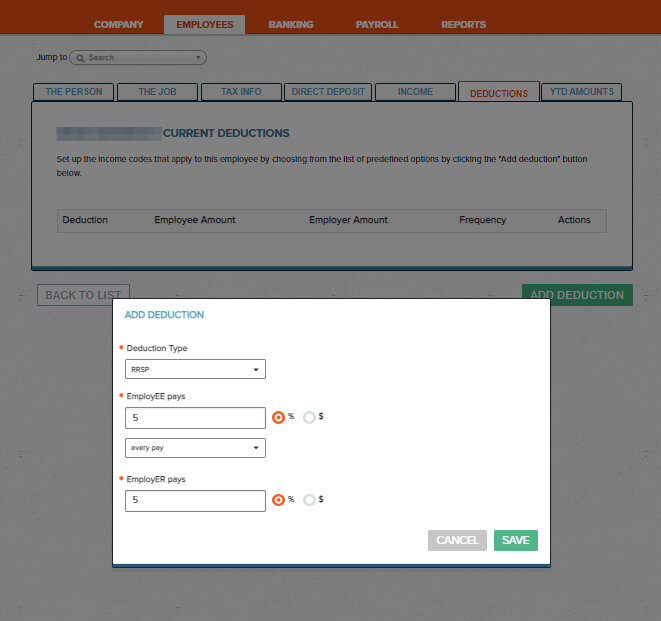Switch to the Tax Info tab
661x621 pixels.
coord(240,92)
